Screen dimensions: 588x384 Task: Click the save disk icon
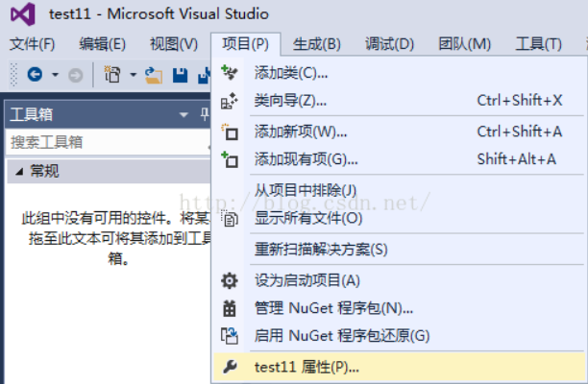pyautogui.click(x=180, y=75)
